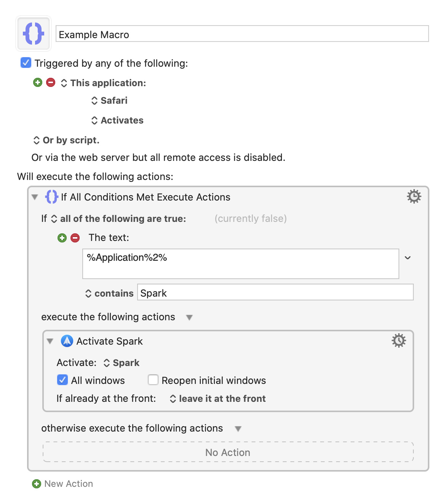Image resolution: width=445 pixels, height=504 pixels.
Task: Uncheck the All windows checkbox
Action: (62, 380)
